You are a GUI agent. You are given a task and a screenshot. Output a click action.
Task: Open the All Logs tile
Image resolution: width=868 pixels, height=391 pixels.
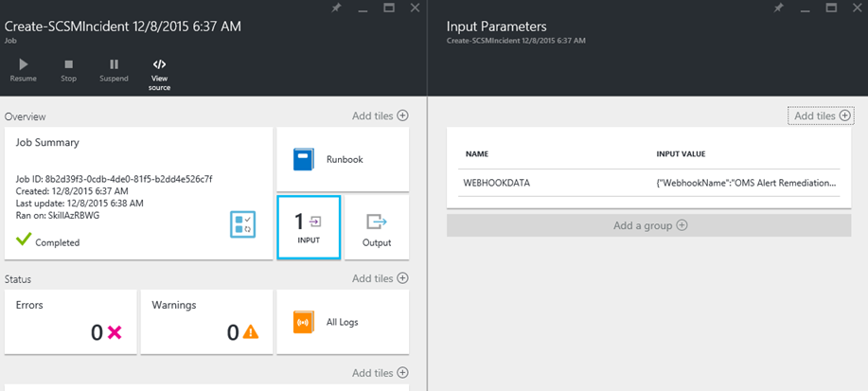(x=342, y=322)
